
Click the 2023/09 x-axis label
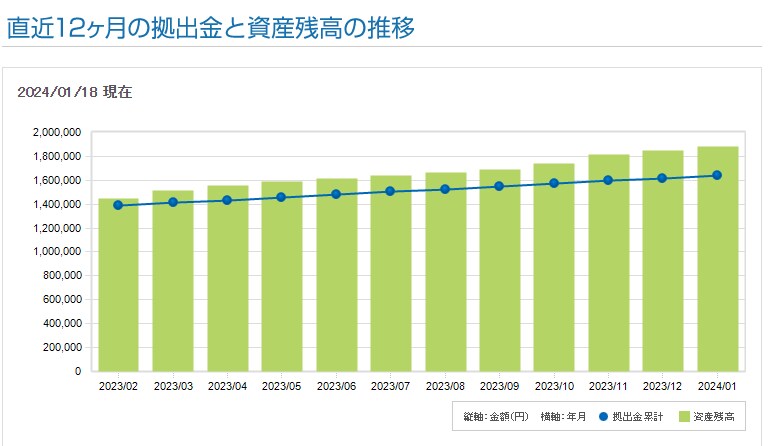click(499, 386)
